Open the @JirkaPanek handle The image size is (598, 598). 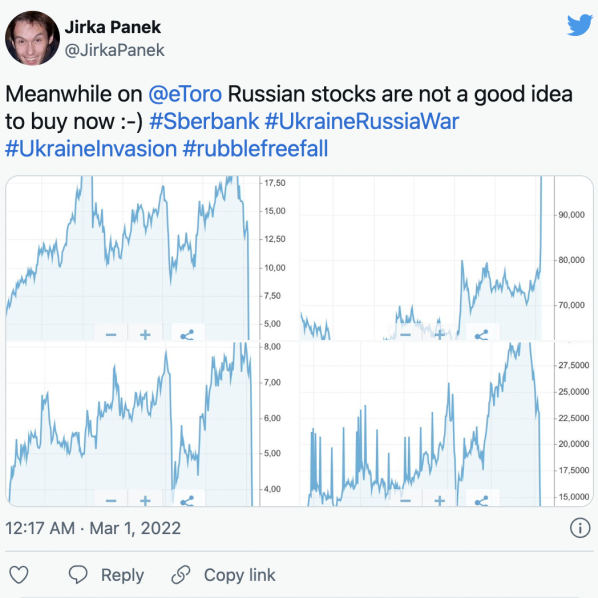(114, 50)
